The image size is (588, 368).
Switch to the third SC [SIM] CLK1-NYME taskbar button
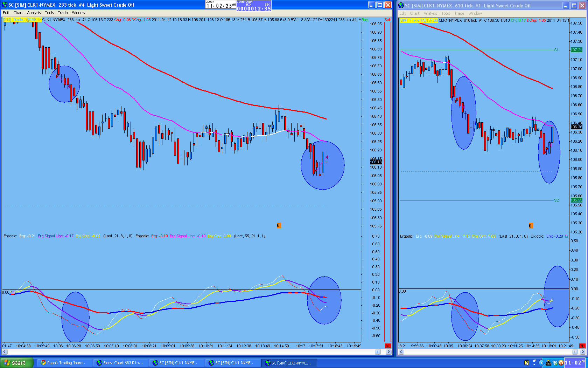tap(289, 363)
